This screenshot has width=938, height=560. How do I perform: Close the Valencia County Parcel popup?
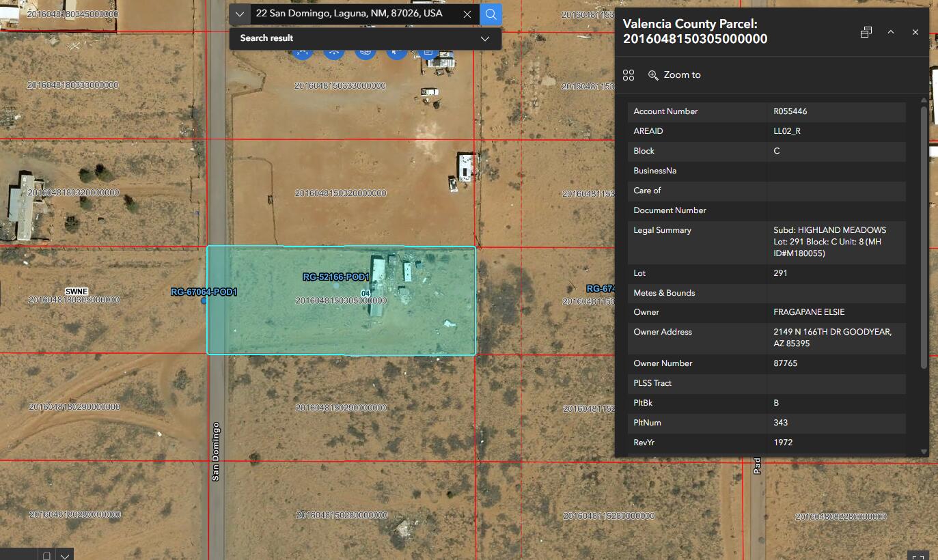(915, 32)
